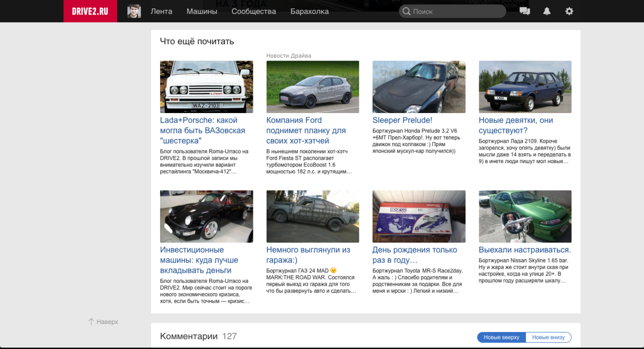Open article Lada+Porsche ВАЗовская шестерка
This screenshot has width=644, height=349.
point(203,131)
